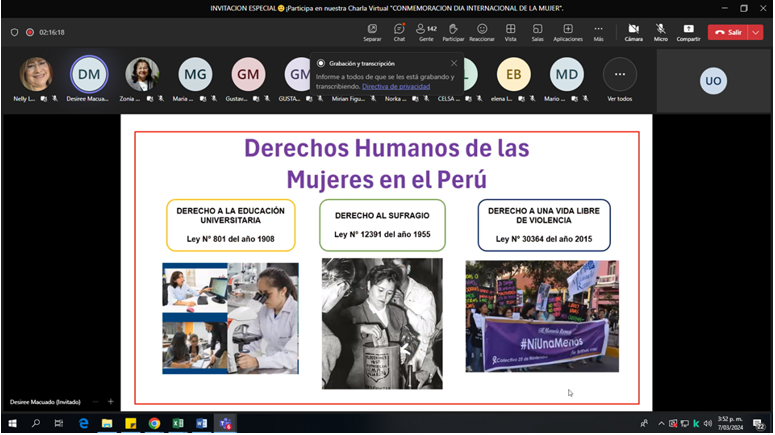Open the Aplicaciones menu
The height and width of the screenshot is (435, 775).
(568, 32)
